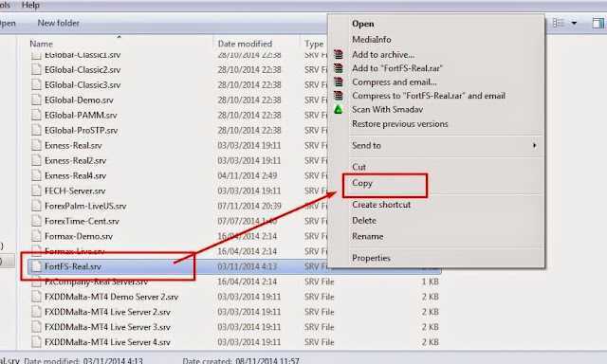Click date 07/11/2014 20:39 of ForexPalm-LiveUS.srv

click(249, 206)
